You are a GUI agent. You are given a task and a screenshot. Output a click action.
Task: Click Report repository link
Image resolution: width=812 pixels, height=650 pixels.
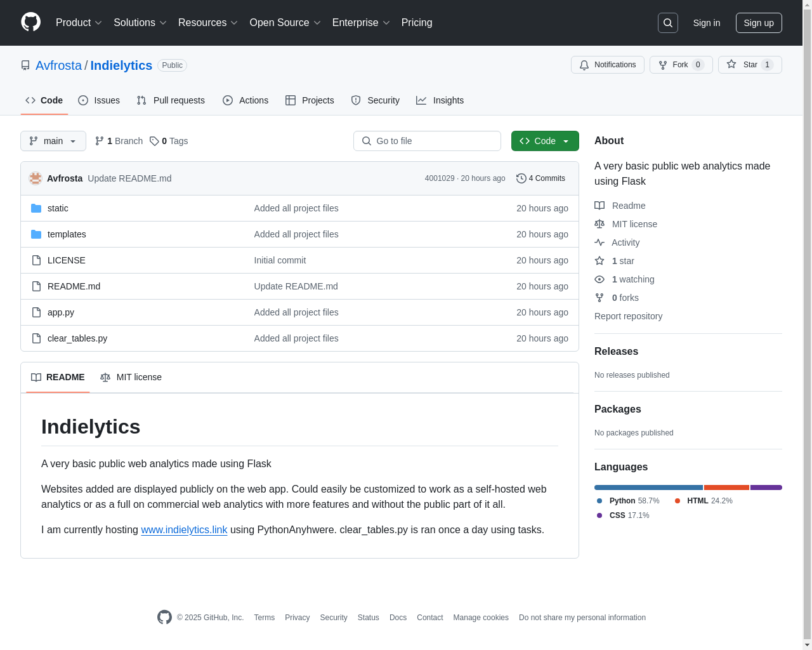628,316
